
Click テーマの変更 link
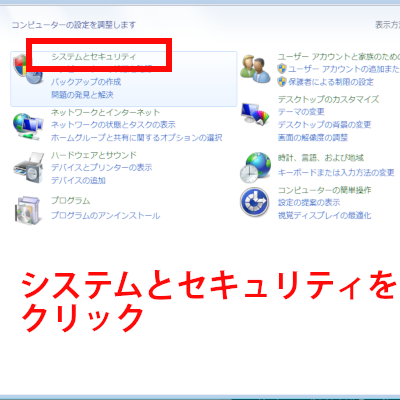(x=301, y=112)
